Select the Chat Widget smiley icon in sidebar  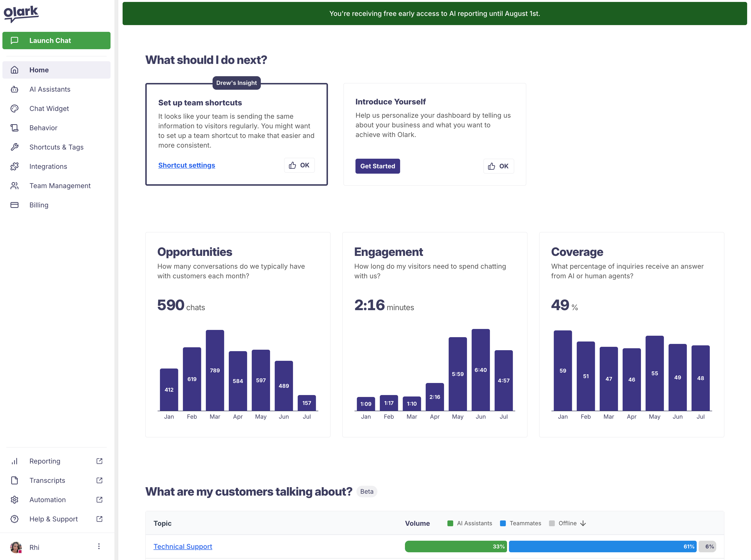14,109
